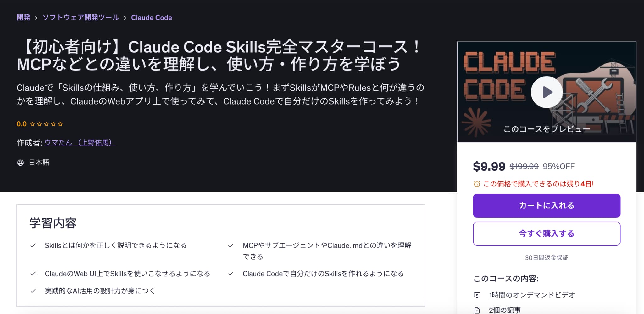Click checkmark beside 実践的なAI活用の設計力

pos(33,291)
